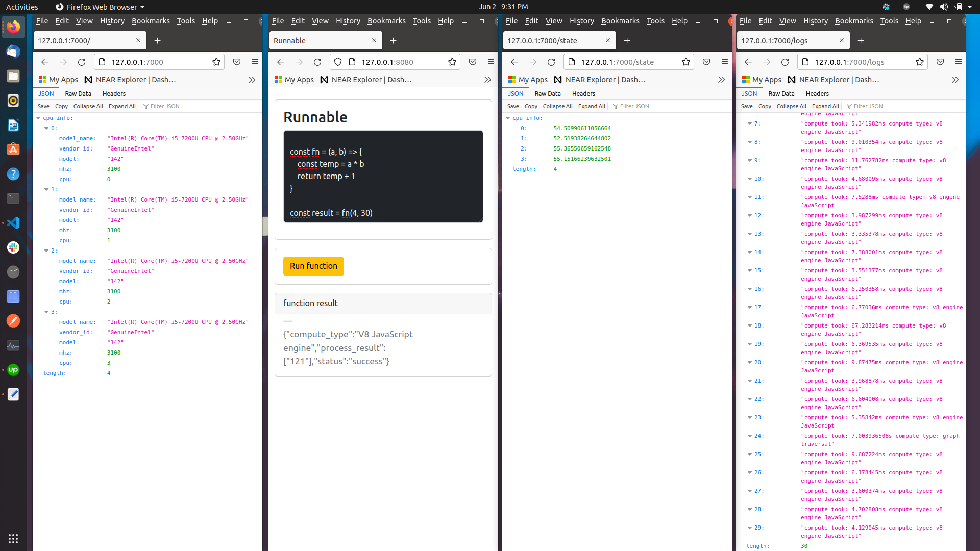The image size is (980, 551).
Task: Open Tools menu in the logs window
Action: click(889, 21)
